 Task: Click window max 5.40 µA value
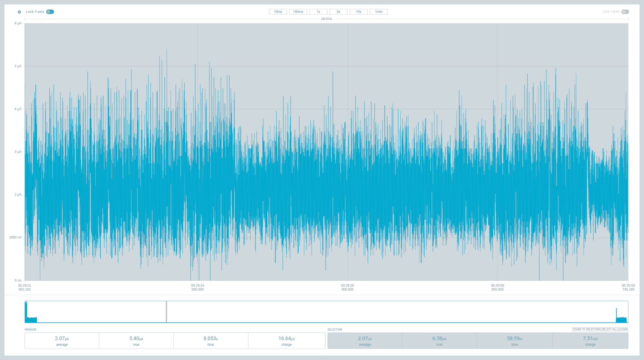pyautogui.click(x=136, y=339)
